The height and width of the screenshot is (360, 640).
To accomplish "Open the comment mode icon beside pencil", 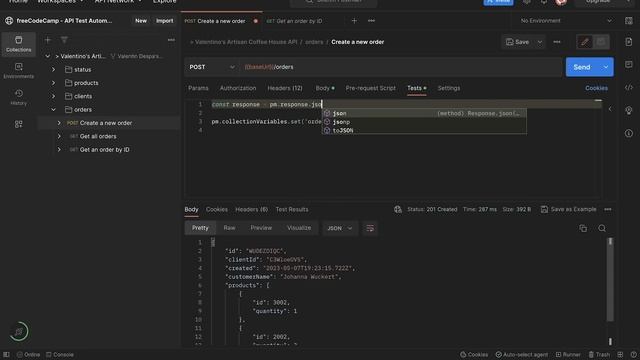I will 601,42.
